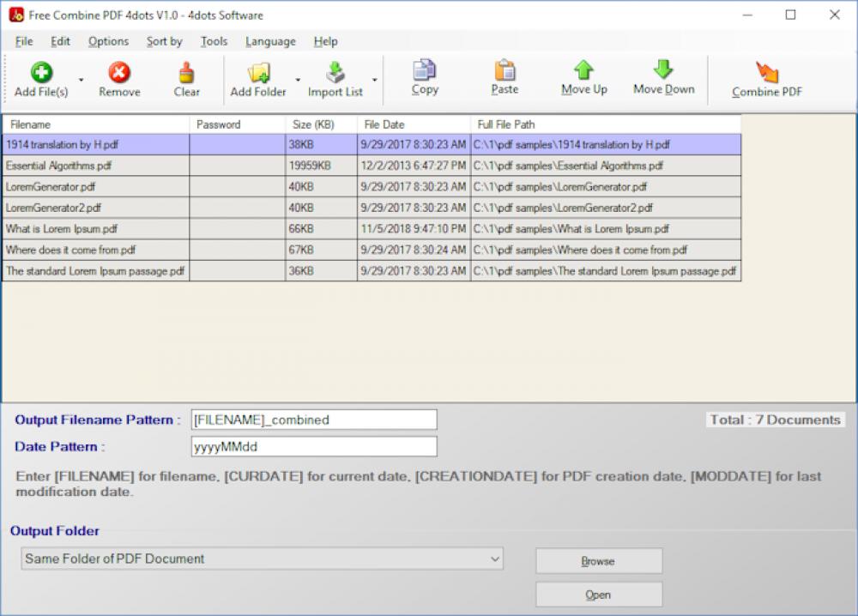Image resolution: width=858 pixels, height=616 pixels.
Task: Open the Language menu
Action: pyautogui.click(x=269, y=41)
